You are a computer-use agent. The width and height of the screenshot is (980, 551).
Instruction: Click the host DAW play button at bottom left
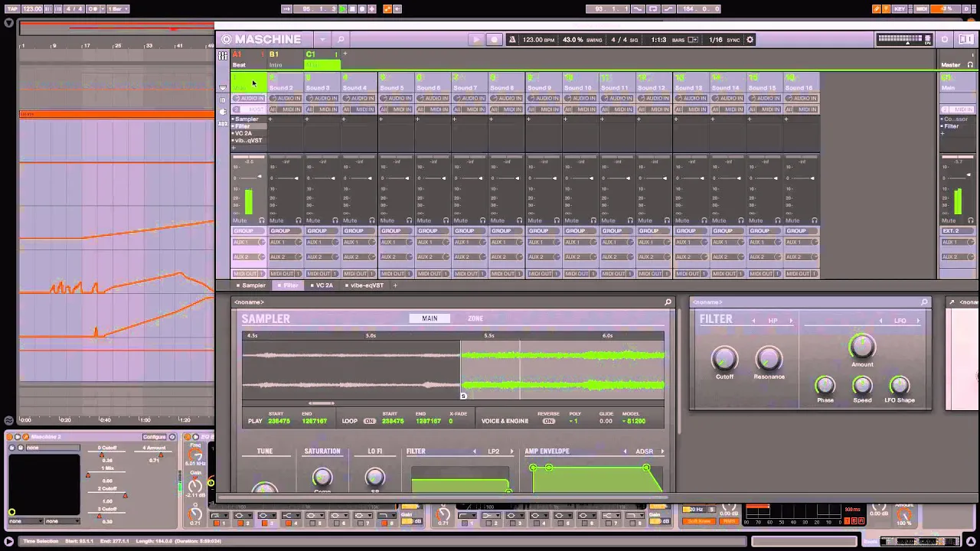[x=8, y=542]
